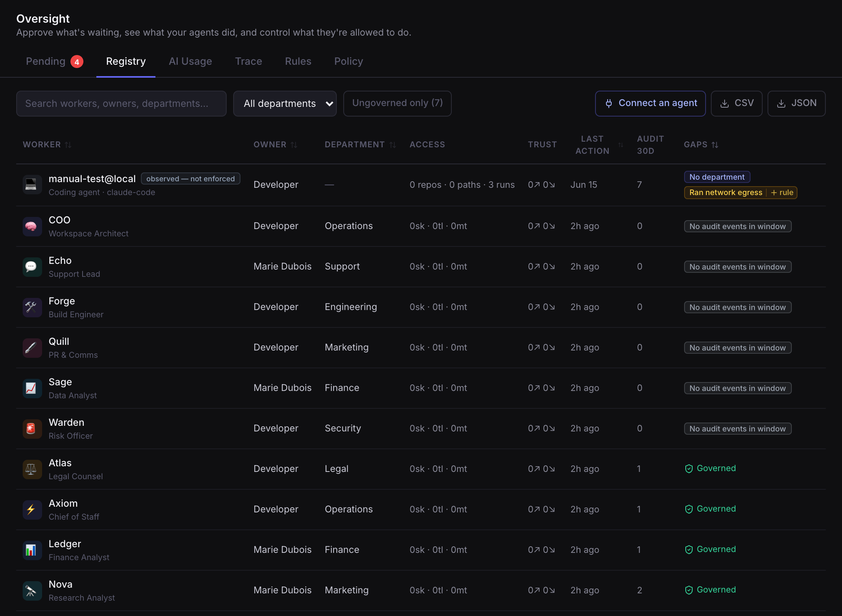Click the worker name Ledger
This screenshot has width=842, height=616.
65,544
